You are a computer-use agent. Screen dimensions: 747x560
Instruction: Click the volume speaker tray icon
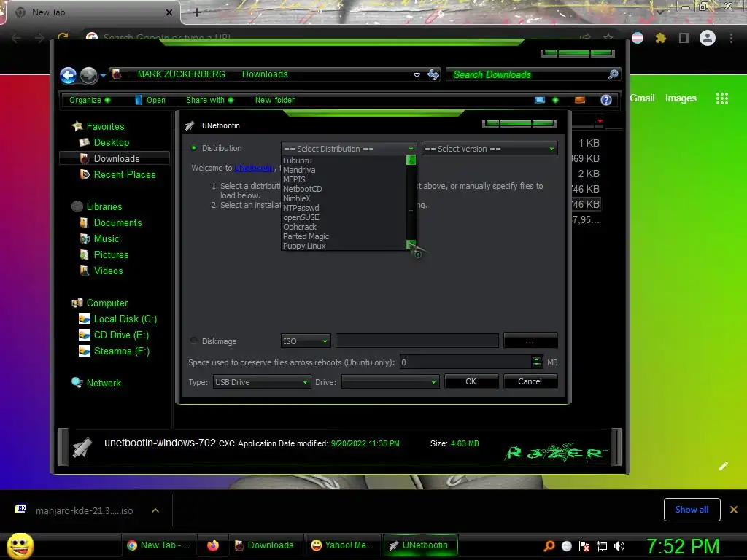[619, 546]
